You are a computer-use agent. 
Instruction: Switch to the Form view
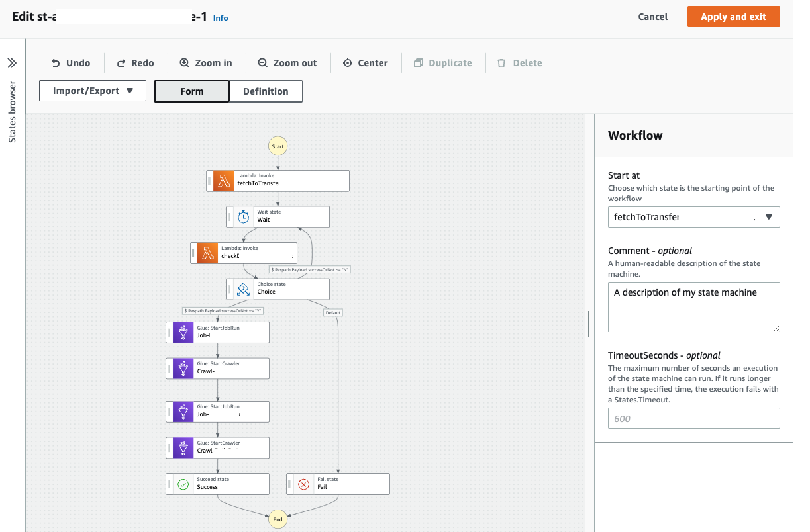point(192,91)
